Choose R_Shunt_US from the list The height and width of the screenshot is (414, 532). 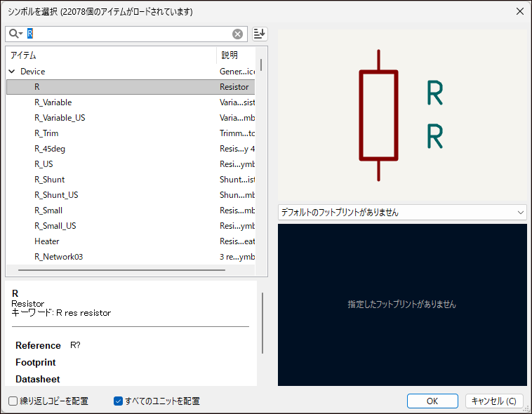(56, 195)
